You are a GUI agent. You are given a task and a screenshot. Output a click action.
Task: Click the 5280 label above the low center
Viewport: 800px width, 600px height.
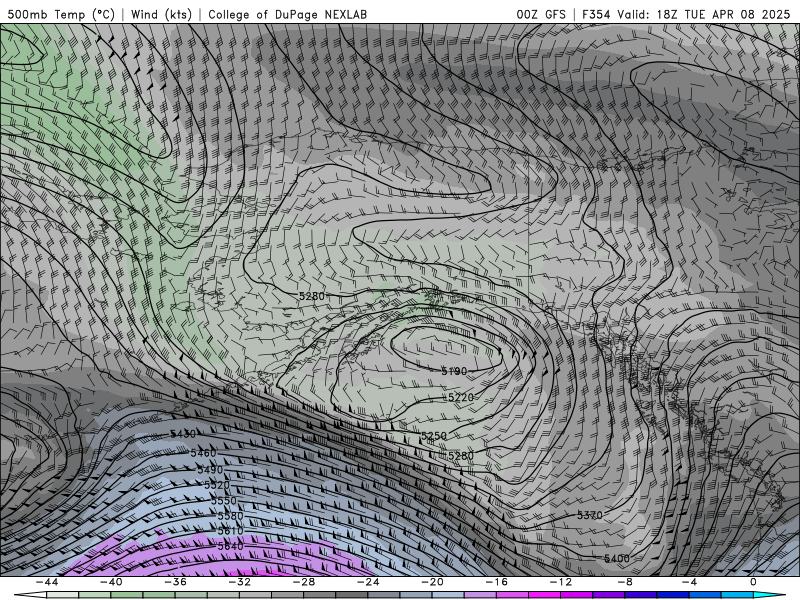(x=311, y=296)
